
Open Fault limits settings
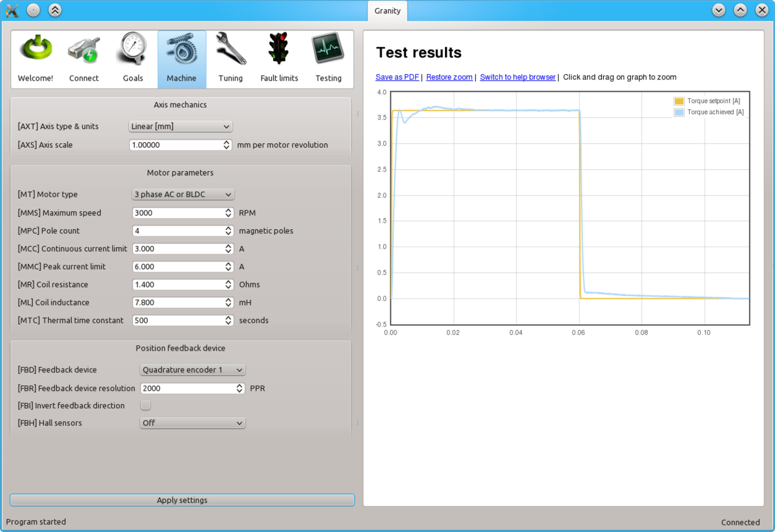(x=279, y=58)
